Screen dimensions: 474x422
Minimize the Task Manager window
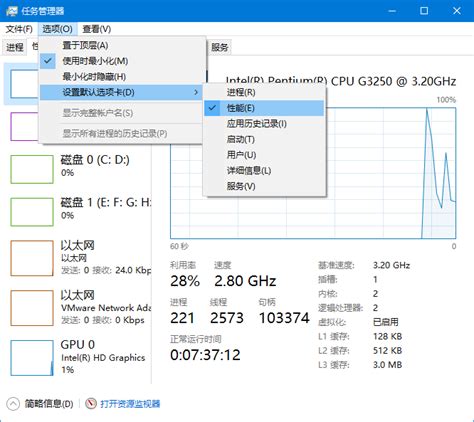click(x=392, y=11)
